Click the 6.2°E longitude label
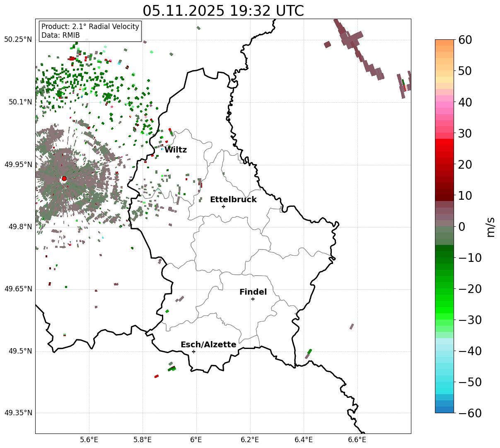This screenshot has width=500, height=448. point(250,440)
